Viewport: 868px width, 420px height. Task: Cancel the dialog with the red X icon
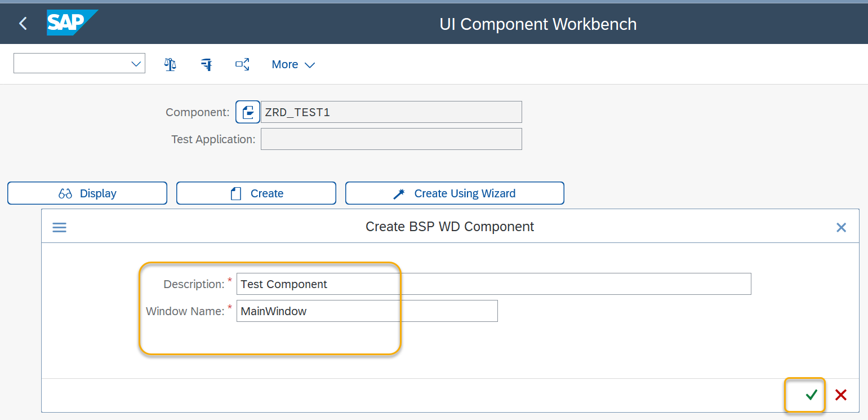click(x=840, y=395)
